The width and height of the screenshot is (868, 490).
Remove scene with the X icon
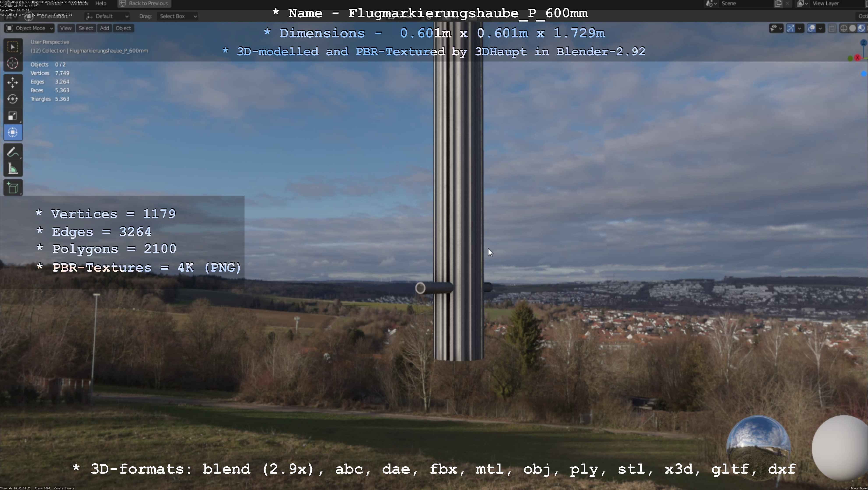tap(787, 3)
